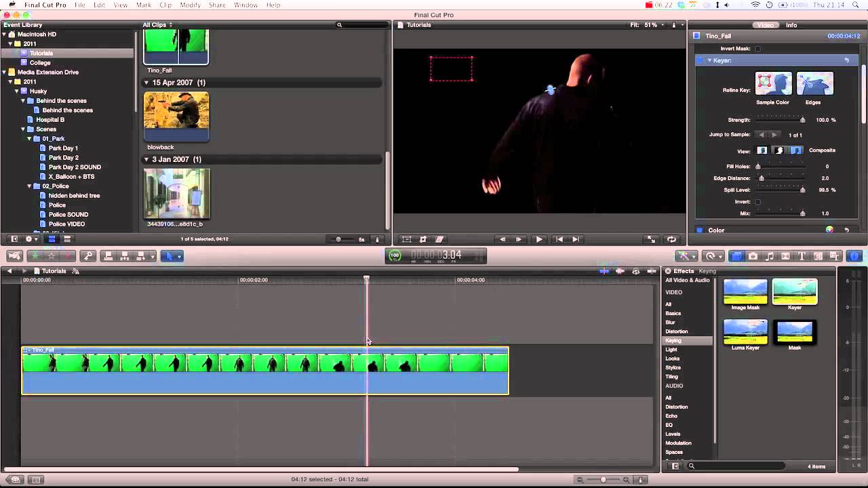Screen dimensions: 868x488
Task: Switch inspector to Video tab
Action: (x=765, y=25)
